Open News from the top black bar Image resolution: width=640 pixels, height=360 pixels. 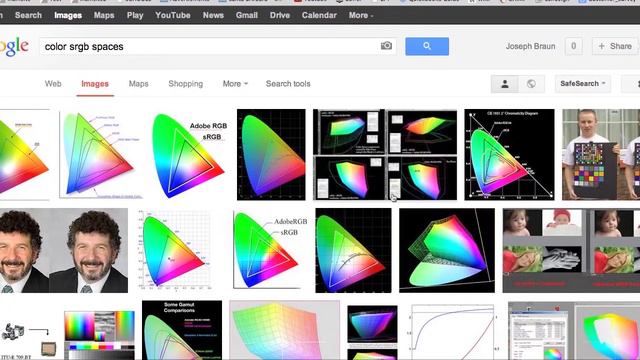coord(213,16)
